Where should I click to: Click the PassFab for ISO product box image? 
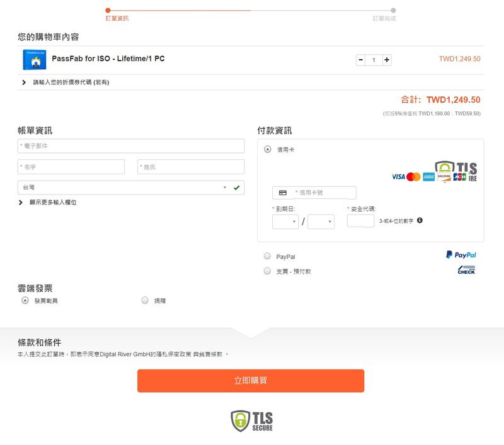35,59
